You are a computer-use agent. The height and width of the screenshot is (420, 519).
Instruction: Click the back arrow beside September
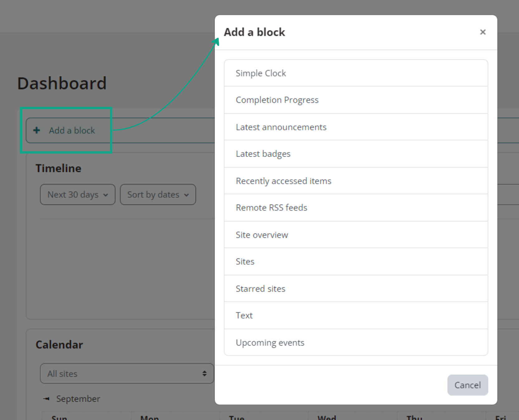pos(46,399)
